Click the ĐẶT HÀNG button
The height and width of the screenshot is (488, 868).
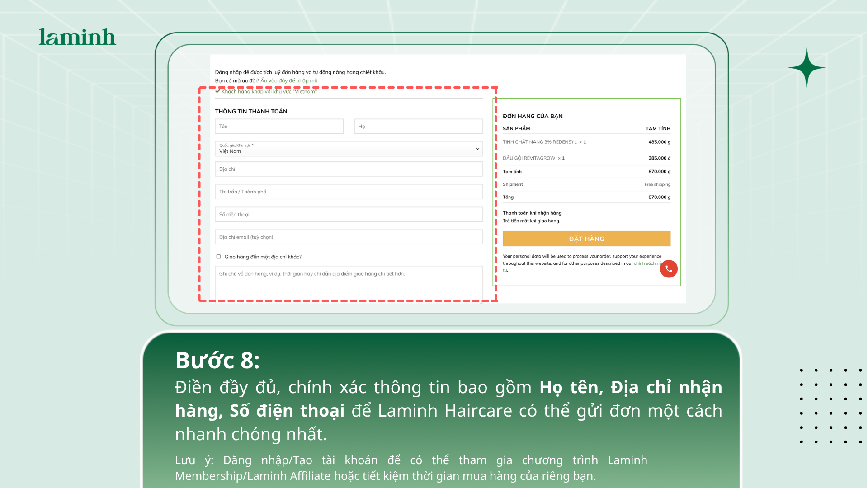(x=586, y=239)
